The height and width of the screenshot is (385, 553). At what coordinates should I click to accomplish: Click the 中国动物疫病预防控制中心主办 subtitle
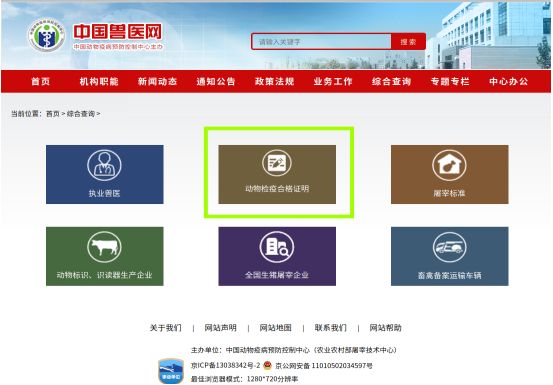(118, 47)
